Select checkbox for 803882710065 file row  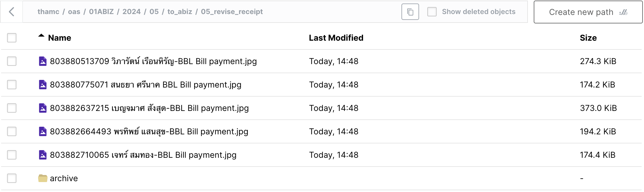click(x=12, y=155)
